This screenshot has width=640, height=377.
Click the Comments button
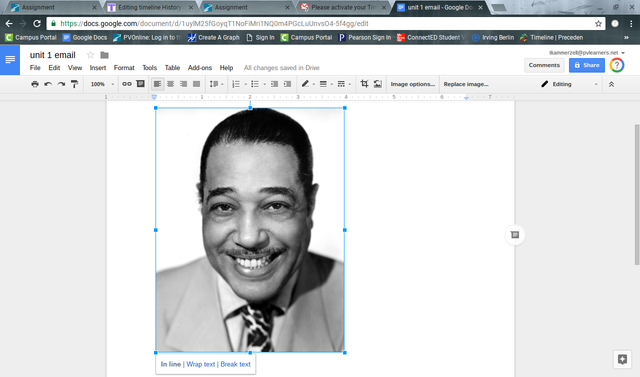544,65
